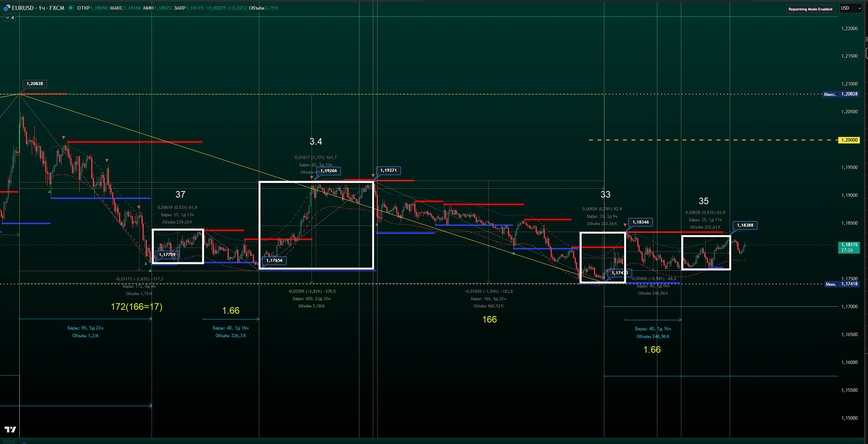Select the 3.4 text annotation
The image size is (868, 444).
315,142
